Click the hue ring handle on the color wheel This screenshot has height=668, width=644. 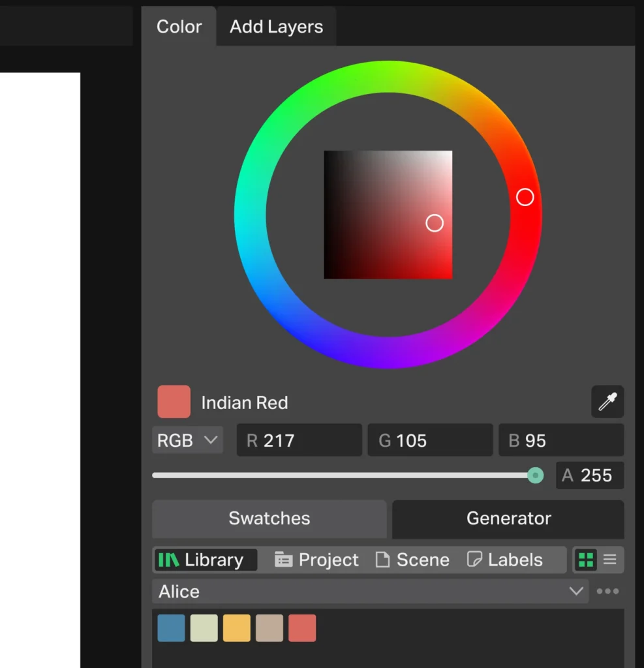coord(525,197)
